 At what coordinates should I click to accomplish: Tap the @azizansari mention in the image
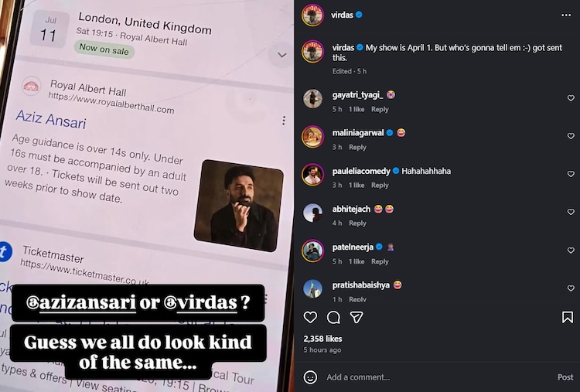(81, 303)
